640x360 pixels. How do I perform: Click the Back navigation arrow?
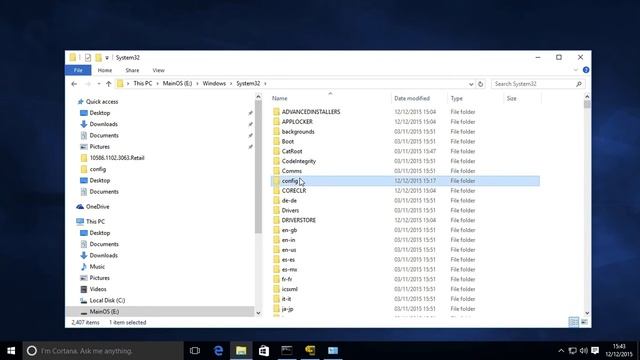pyautogui.click(x=74, y=84)
